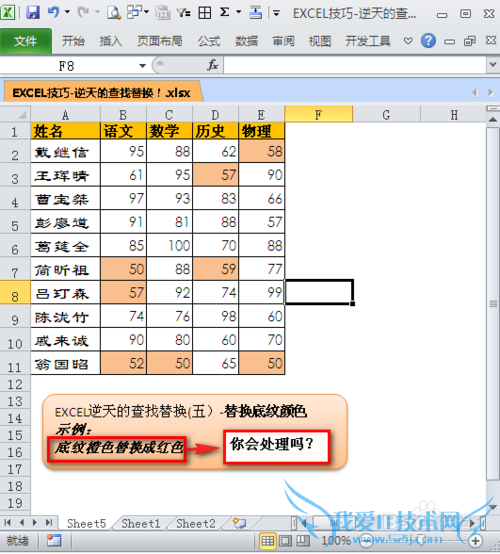
Task: Go to last sheet navigation arrow
Action: point(49,522)
